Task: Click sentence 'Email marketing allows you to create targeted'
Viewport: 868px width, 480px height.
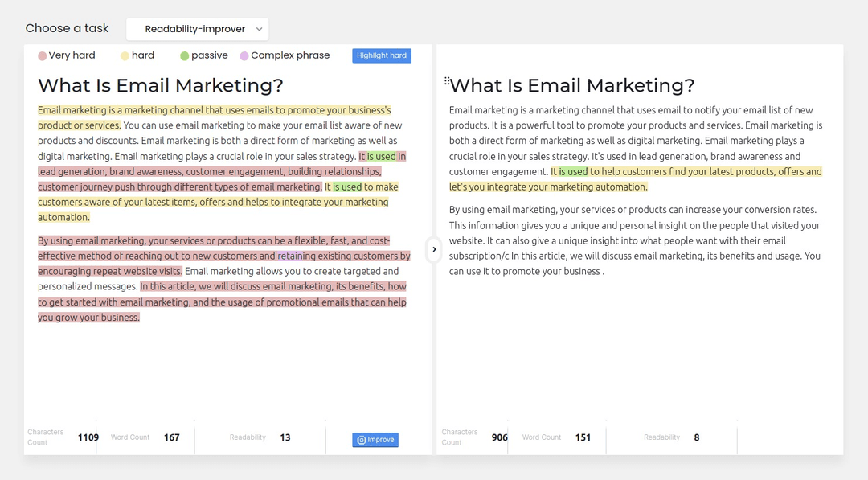Action: click(218, 279)
